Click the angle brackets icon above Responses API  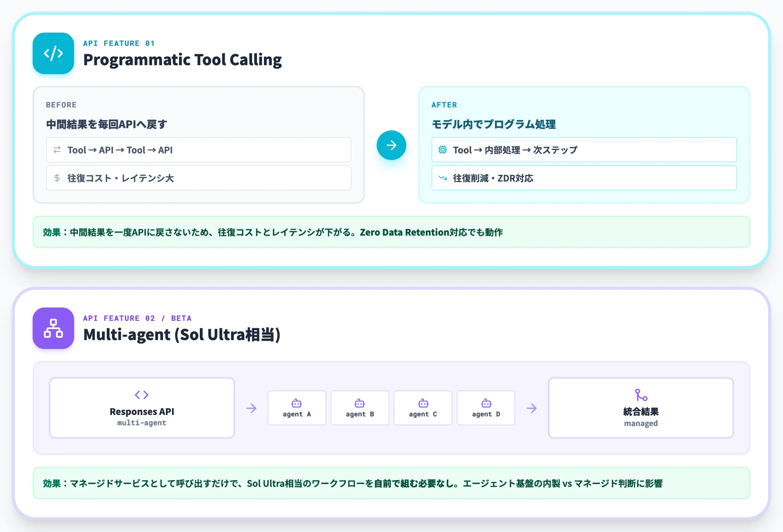click(142, 395)
